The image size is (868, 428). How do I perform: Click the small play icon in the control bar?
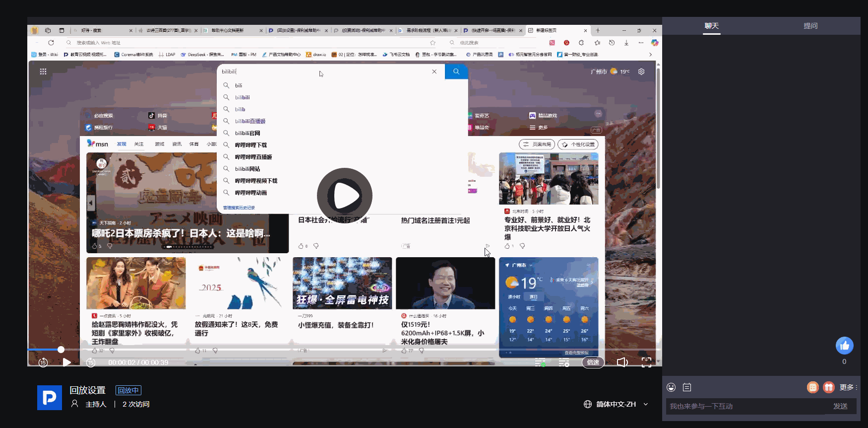pos(67,362)
